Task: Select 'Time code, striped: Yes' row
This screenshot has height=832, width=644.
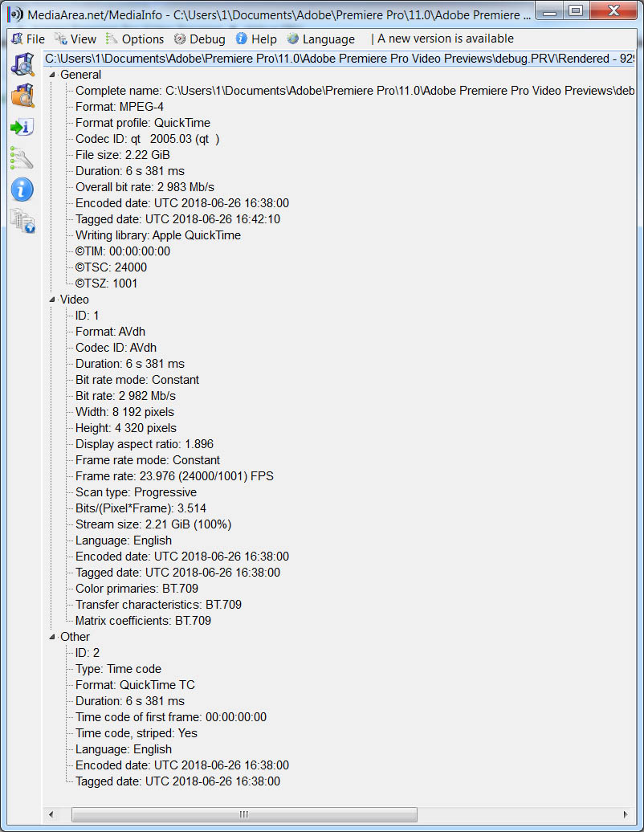Action: 137,732
